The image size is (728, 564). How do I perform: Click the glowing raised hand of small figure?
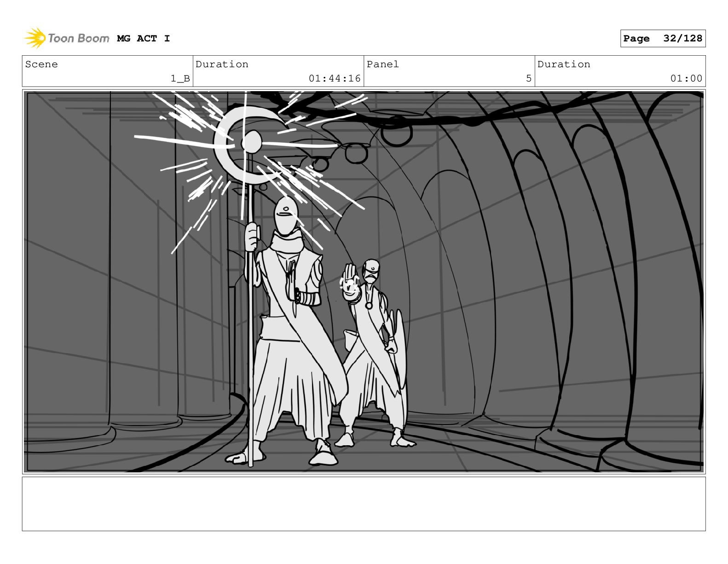click(x=348, y=281)
